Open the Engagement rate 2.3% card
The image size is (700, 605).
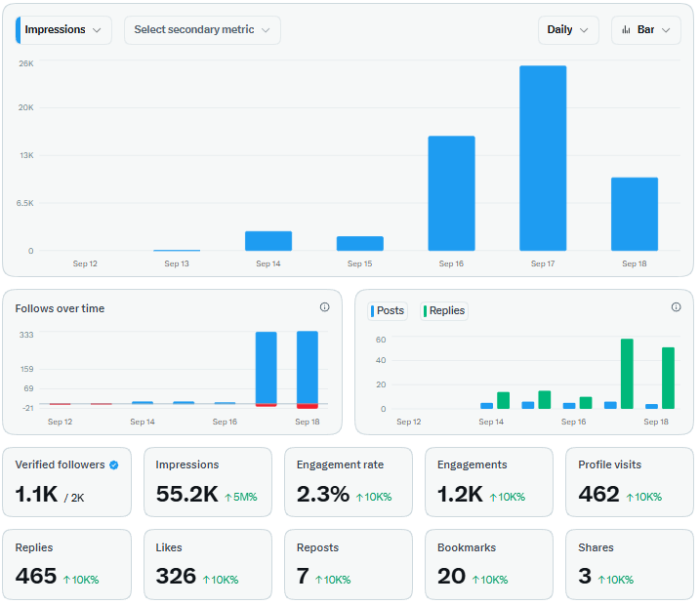tap(349, 482)
